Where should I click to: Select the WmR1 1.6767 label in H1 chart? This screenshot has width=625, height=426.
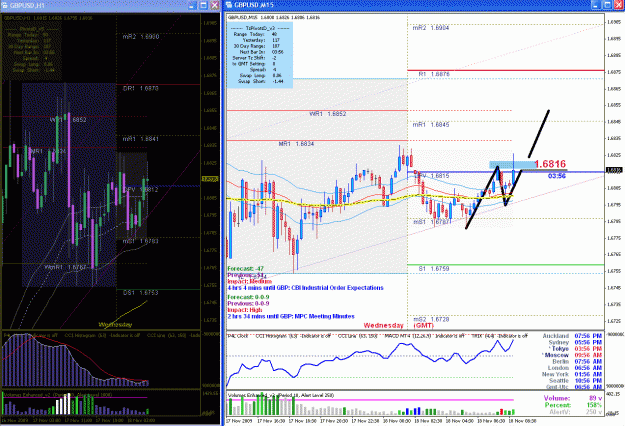coord(65,267)
